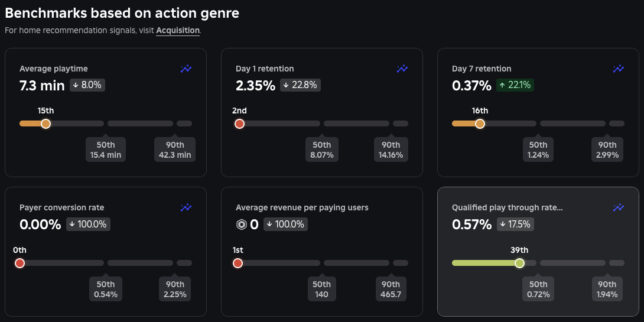The width and height of the screenshot is (644, 322).
Task: Click the Average playtime 8.0% decrease badge
Action: point(87,85)
